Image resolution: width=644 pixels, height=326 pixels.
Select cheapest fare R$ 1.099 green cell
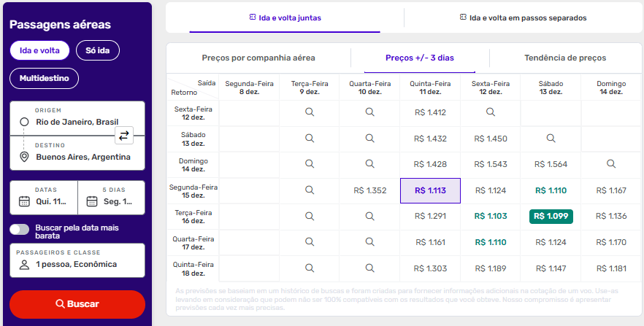(551, 216)
